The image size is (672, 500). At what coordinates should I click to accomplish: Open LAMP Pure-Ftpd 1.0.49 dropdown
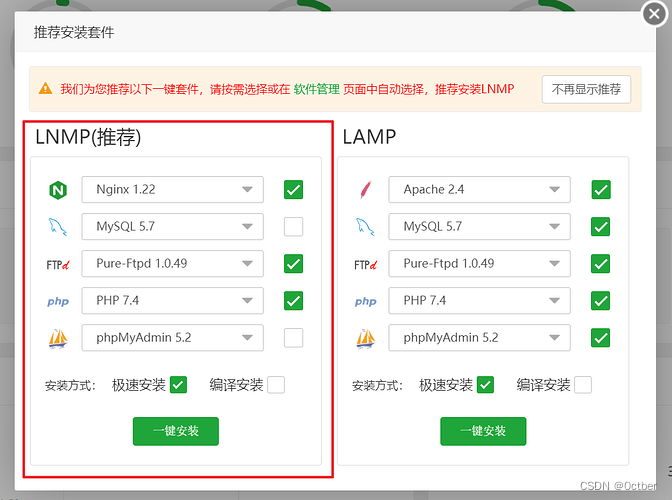click(480, 263)
